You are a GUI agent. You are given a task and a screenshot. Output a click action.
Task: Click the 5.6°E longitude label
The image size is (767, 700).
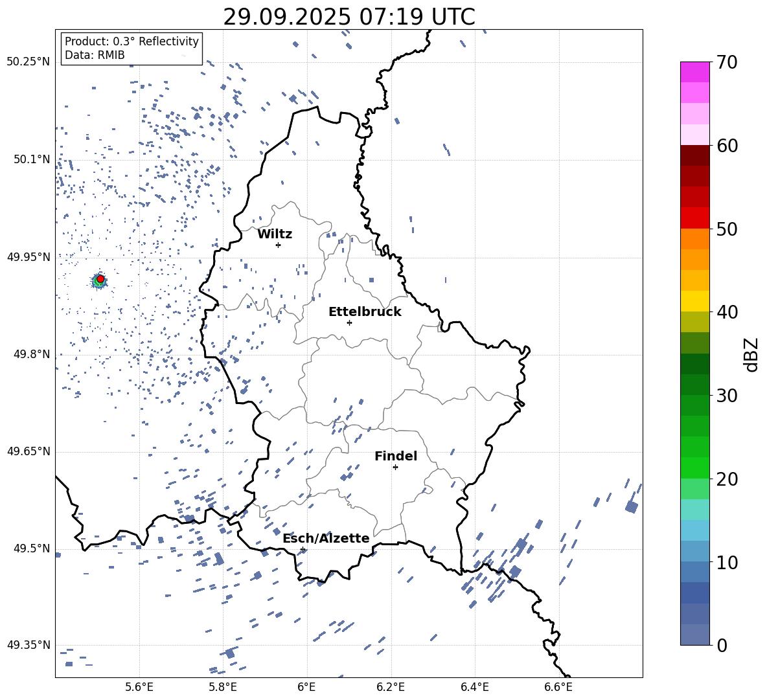[x=139, y=687]
